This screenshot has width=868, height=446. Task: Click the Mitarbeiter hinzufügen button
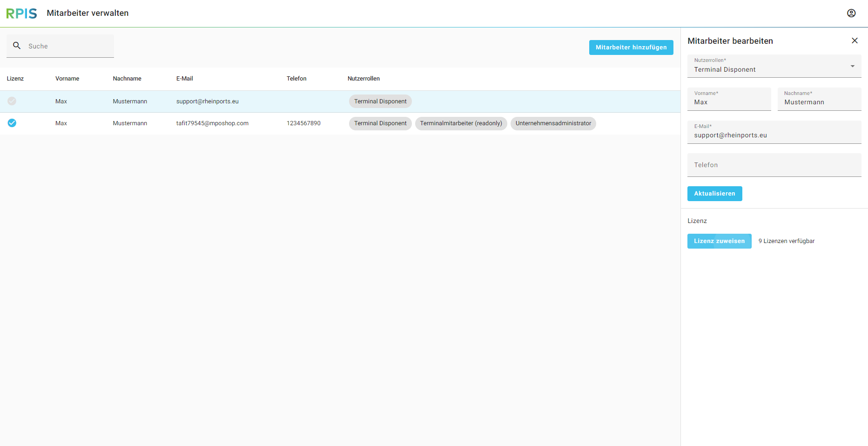coord(631,47)
